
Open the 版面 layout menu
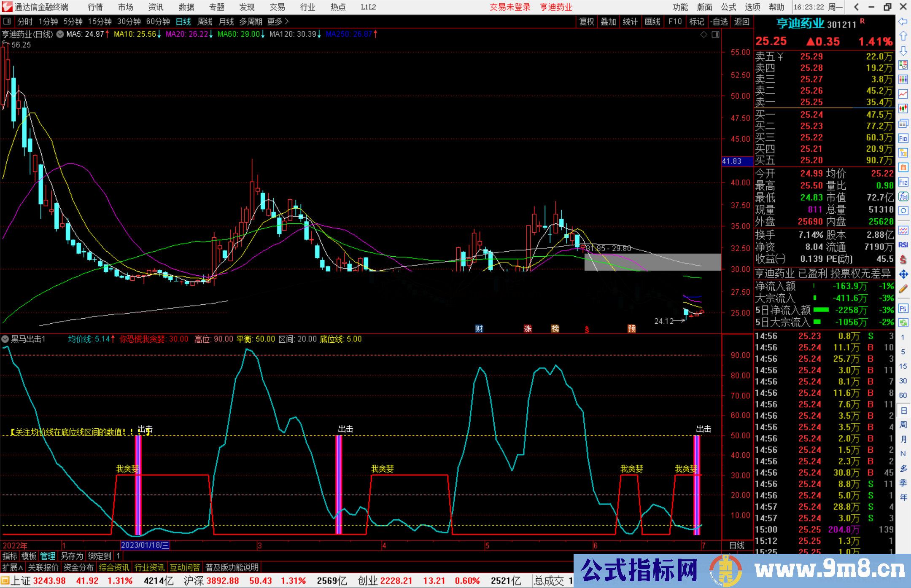pyautogui.click(x=704, y=7)
